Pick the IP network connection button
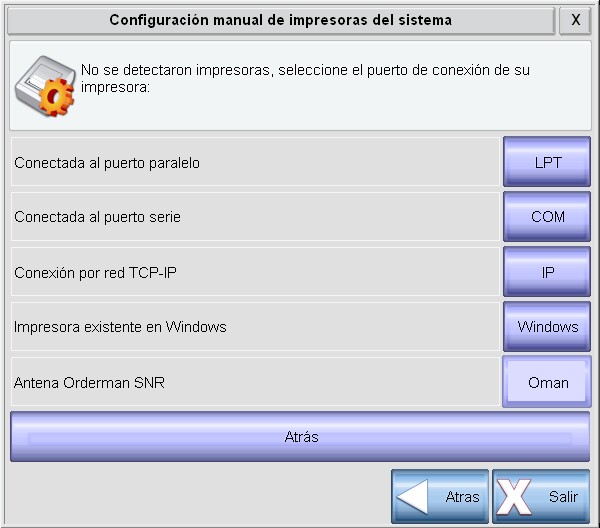This screenshot has height=528, width=600. point(547,272)
